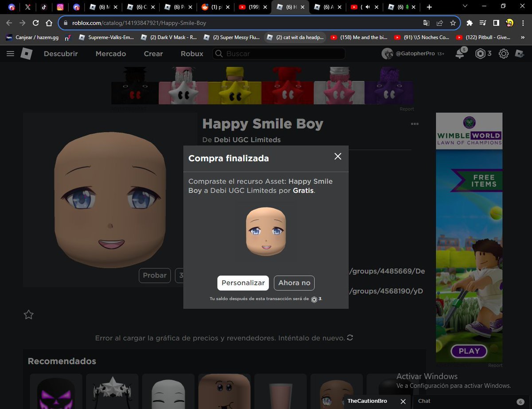Open Super Messy Flu bookmark

pyautogui.click(x=232, y=38)
